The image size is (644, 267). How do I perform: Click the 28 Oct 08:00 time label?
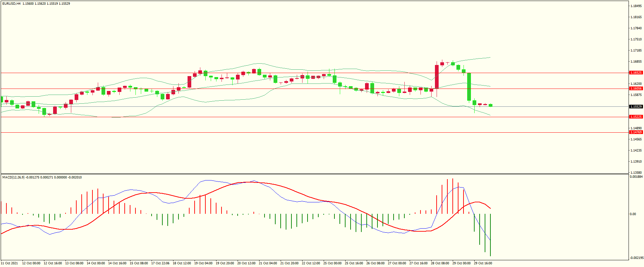point(440,263)
